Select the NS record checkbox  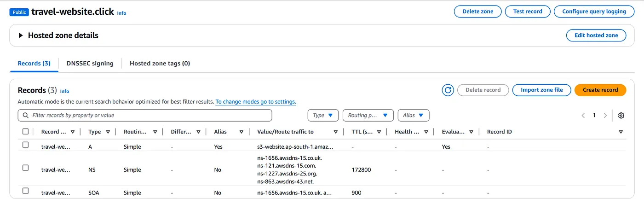[26, 168]
